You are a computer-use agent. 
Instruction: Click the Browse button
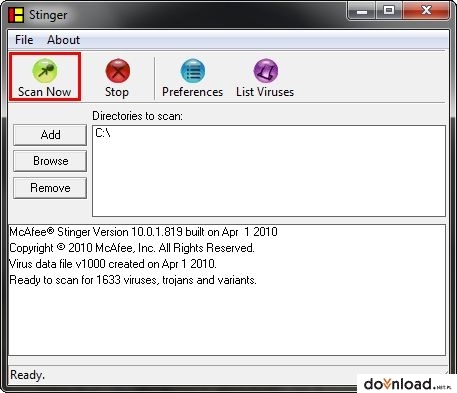click(x=50, y=161)
